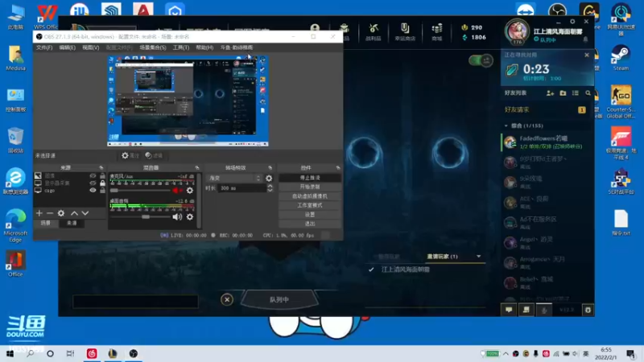Remove selected source with OBS minus icon
This screenshot has height=362, width=644.
point(50,213)
